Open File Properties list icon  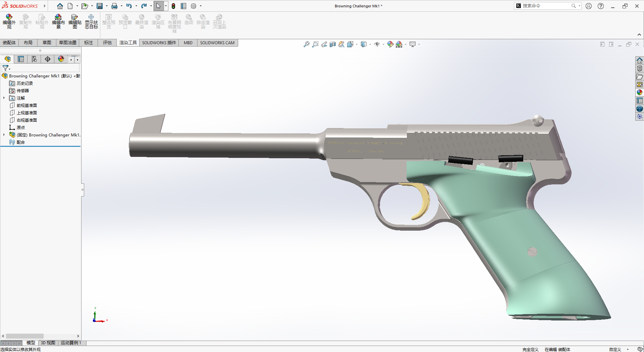(183, 6)
